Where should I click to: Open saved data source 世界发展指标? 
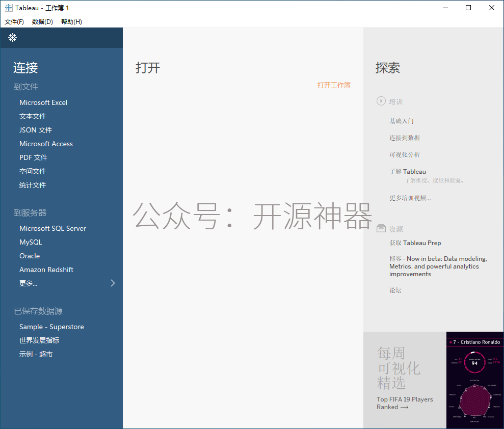tap(39, 341)
